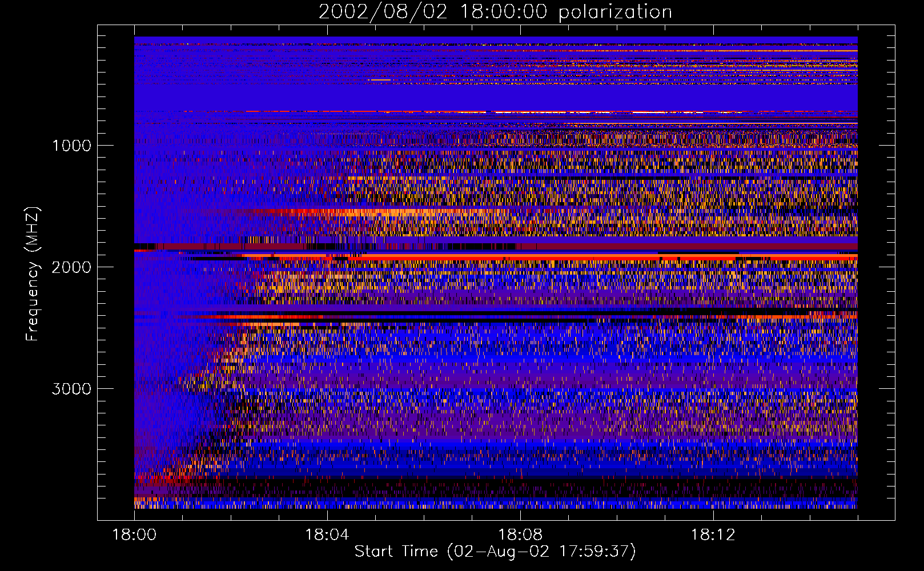Click the 1000 frequency tick label
Viewport: 924px width, 571px height.
point(71,146)
